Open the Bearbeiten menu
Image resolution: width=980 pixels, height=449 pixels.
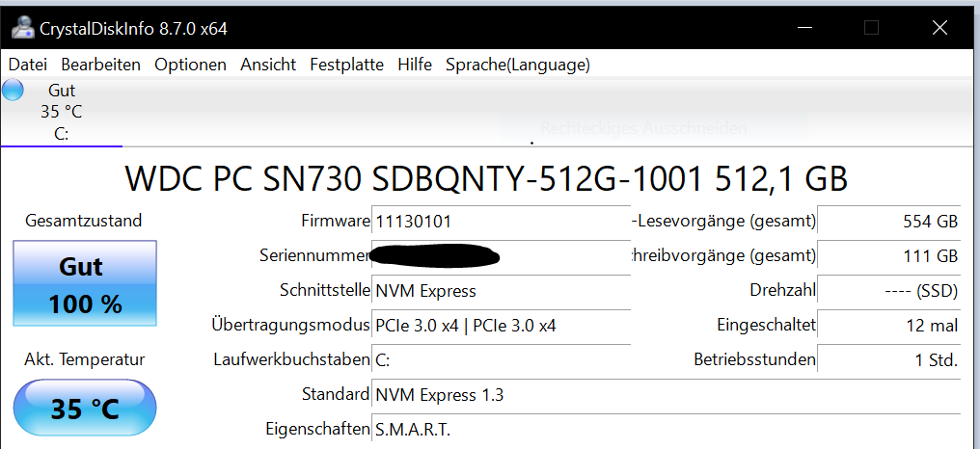pyautogui.click(x=100, y=65)
